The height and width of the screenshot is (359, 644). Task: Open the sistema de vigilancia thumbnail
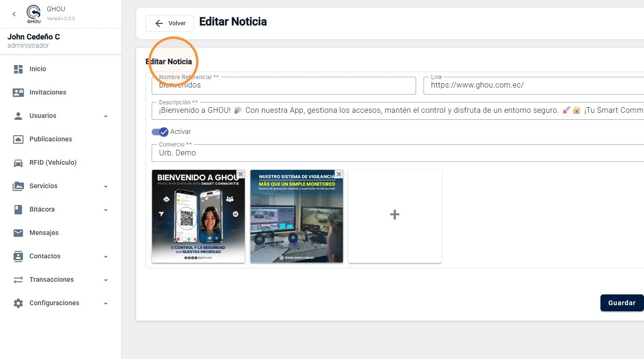pyautogui.click(x=297, y=216)
